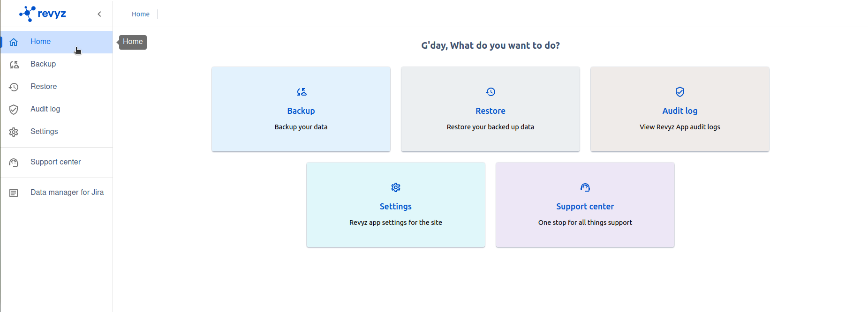Open the Restore your backed up data card
The height and width of the screenshot is (312, 868).
(x=491, y=109)
